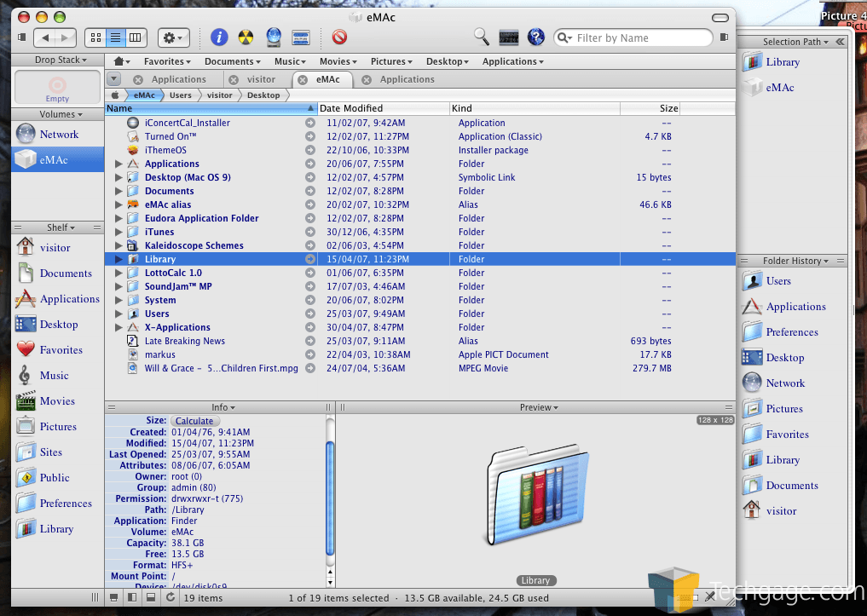Click the help question-mark globe icon
Viewport: 867px width, 616px height.
click(535, 37)
